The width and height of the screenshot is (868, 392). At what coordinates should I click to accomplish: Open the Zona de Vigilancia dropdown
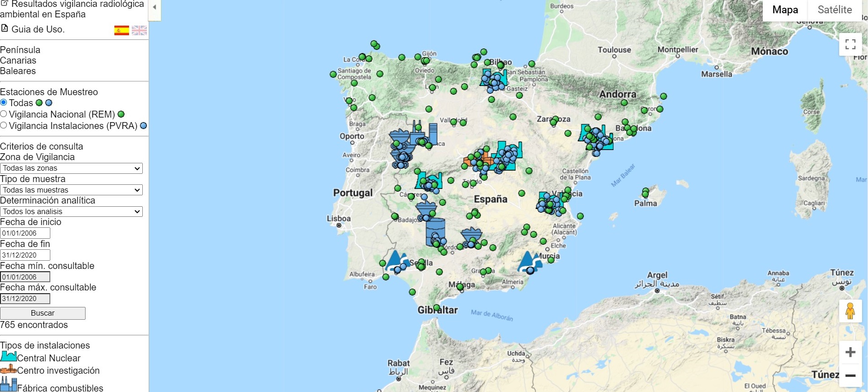tap(71, 168)
